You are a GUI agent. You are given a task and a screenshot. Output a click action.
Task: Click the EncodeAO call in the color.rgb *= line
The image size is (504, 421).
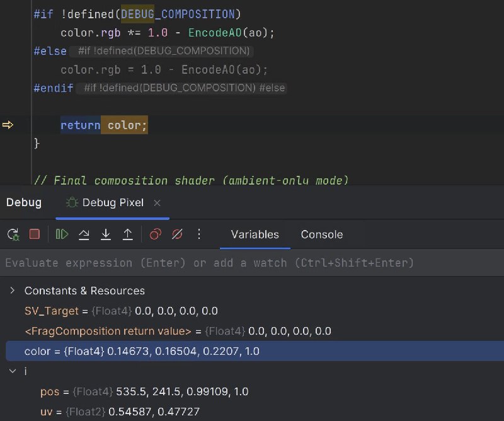pyautogui.click(x=215, y=33)
